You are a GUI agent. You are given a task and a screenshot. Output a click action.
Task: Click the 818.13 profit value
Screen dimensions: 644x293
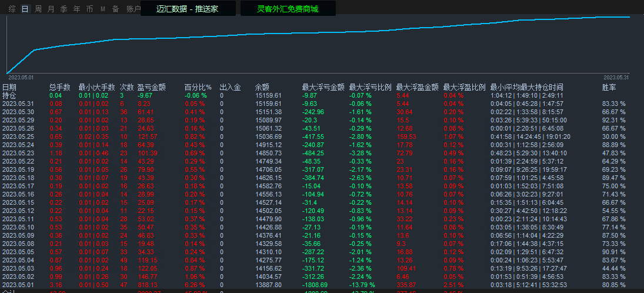(146, 285)
